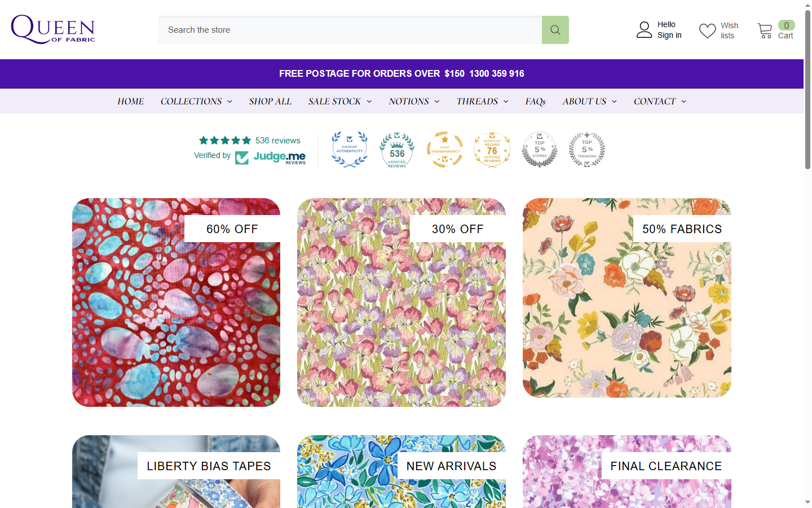Expand the Collections dropdown chevron
Viewport: 812px width, 508px height.
pyautogui.click(x=230, y=102)
